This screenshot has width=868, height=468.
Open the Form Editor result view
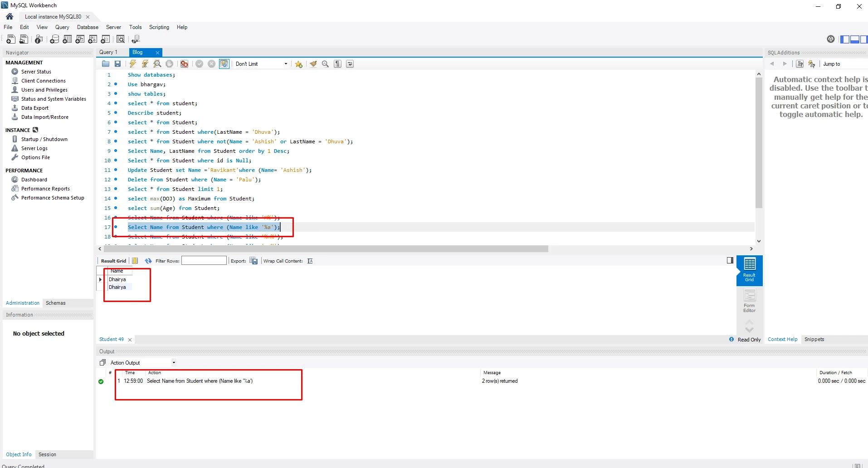[749, 301]
